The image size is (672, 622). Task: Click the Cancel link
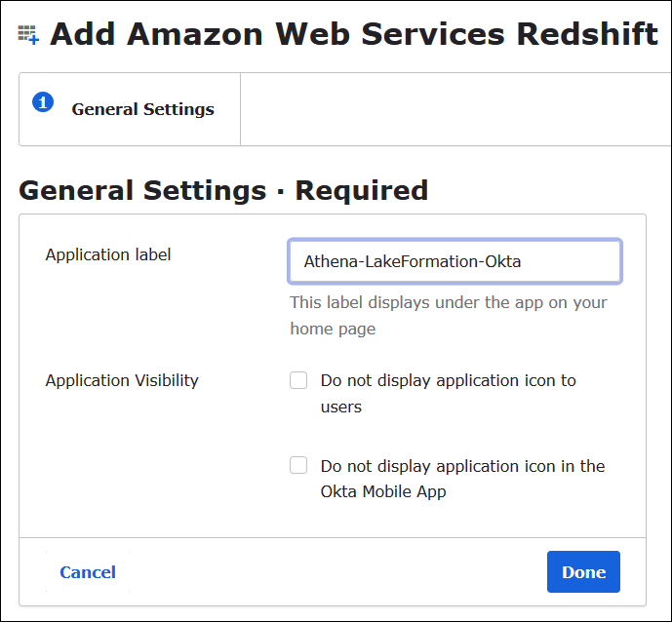tap(88, 572)
